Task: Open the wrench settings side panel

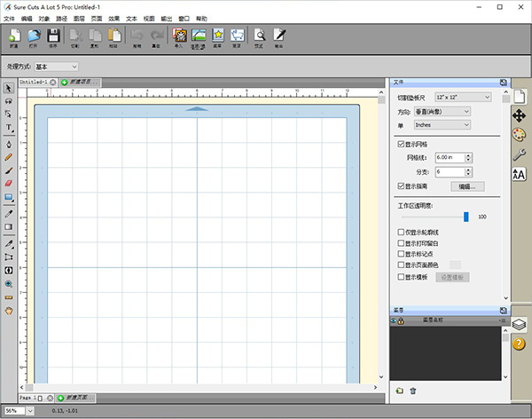Action: pos(519,154)
